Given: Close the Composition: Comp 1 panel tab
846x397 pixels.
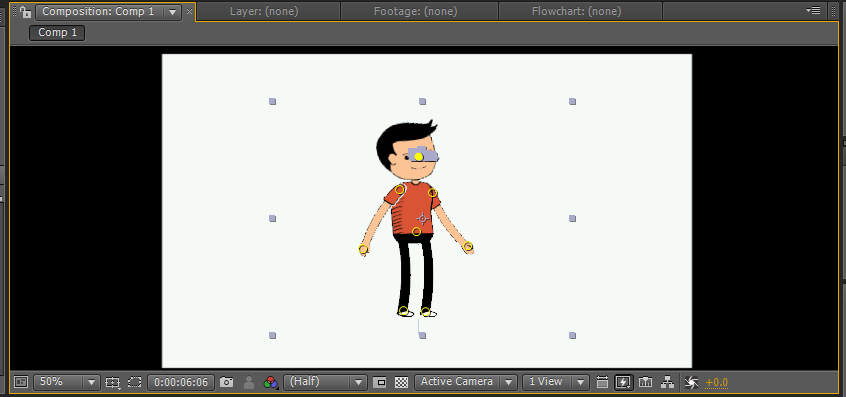Looking at the screenshot, I should click(x=189, y=11).
